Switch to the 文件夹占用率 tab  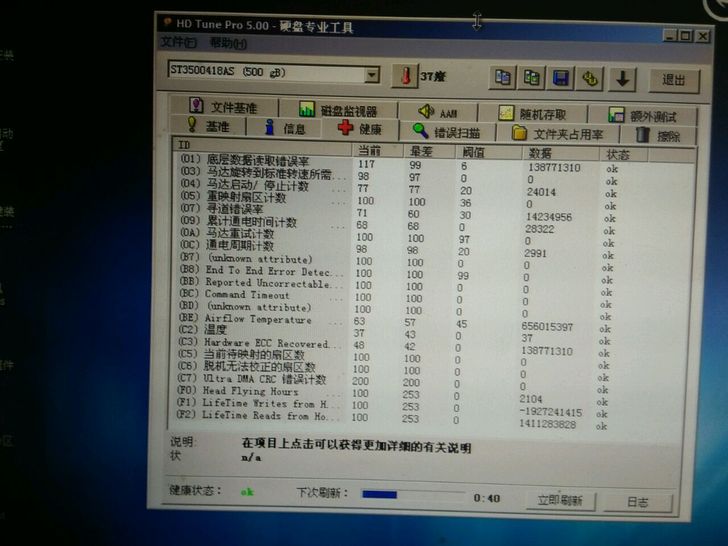pos(557,134)
